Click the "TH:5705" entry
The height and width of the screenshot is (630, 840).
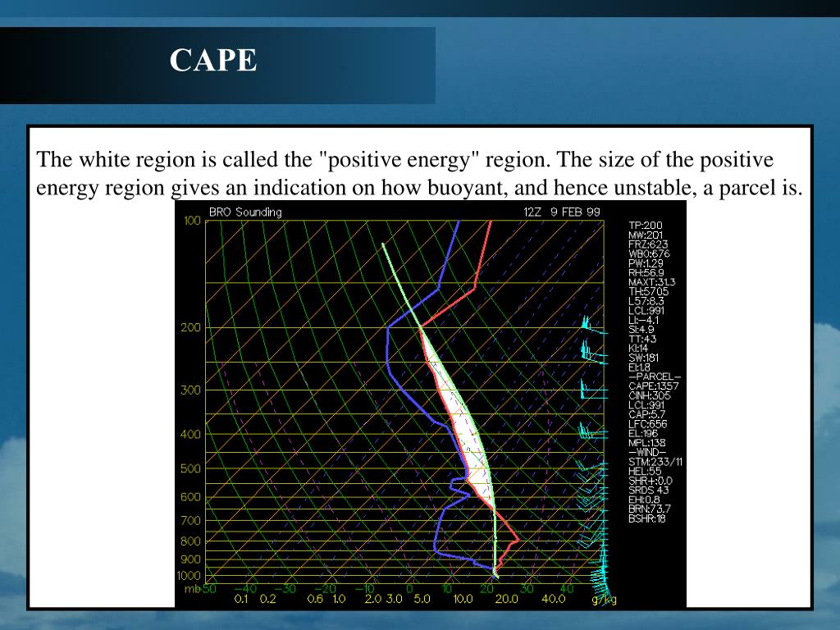(x=649, y=291)
